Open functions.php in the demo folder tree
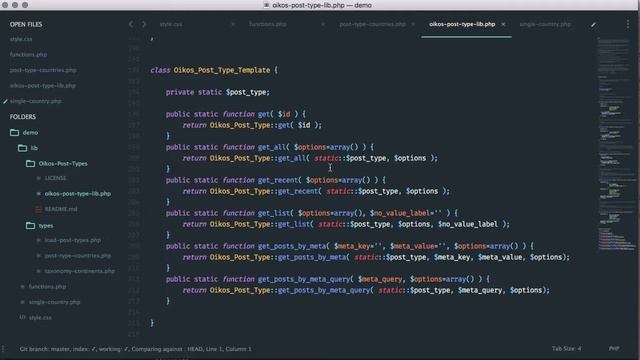This screenshot has height=360, width=640. (47, 287)
